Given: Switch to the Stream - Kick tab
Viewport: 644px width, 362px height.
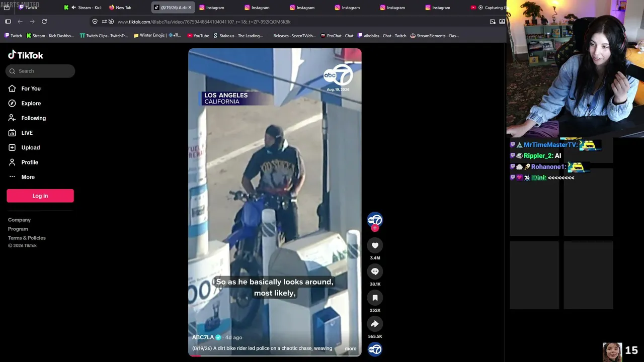Looking at the screenshot, I should (x=83, y=8).
